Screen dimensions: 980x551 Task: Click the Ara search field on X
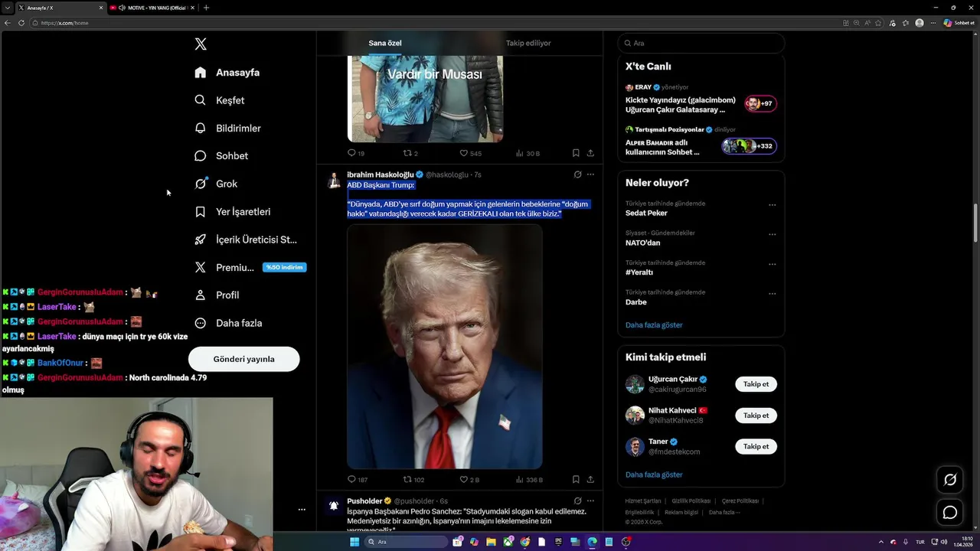(701, 44)
